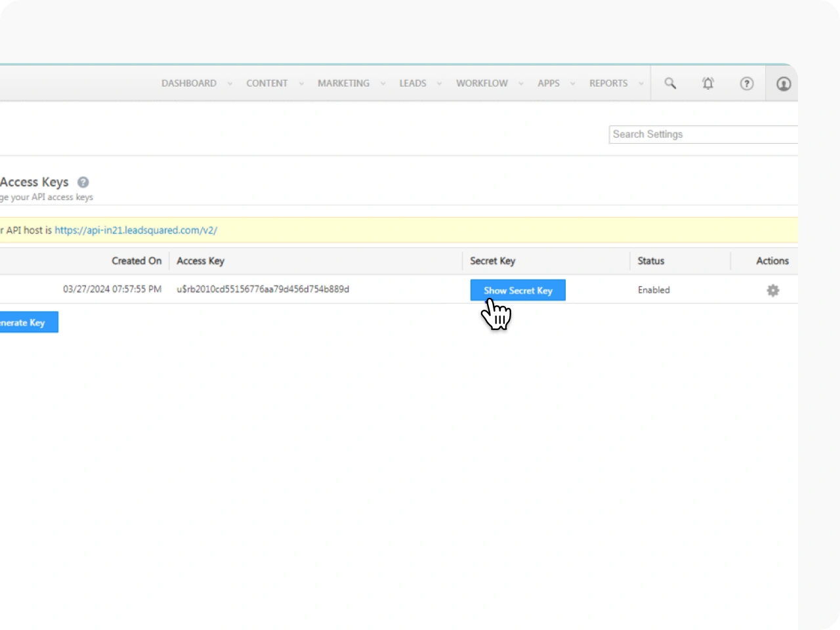Viewport: 840px width, 630px height.
Task: Open the CONTENT menu
Action: click(267, 83)
